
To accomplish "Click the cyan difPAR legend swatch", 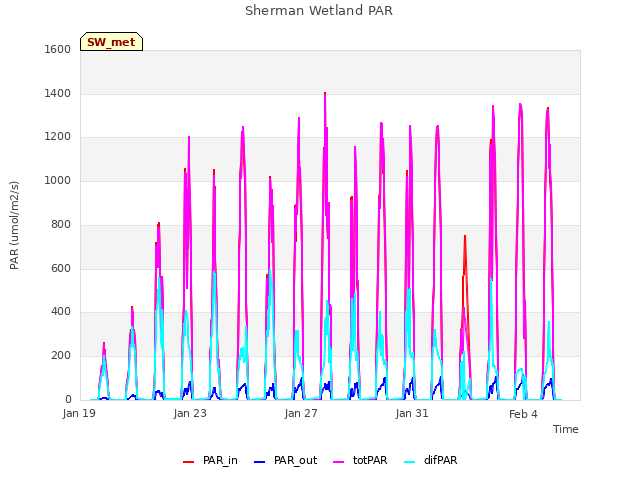I will (x=409, y=462).
